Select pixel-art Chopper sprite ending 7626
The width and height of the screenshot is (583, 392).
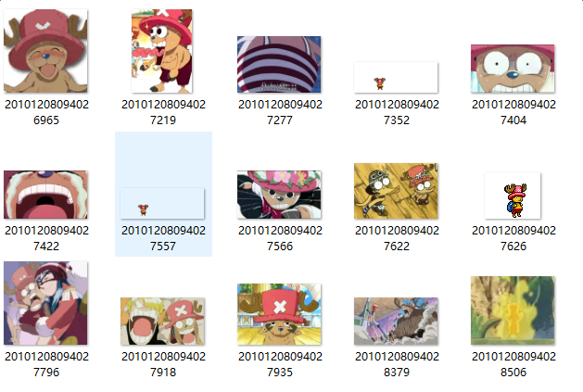pyautogui.click(x=513, y=196)
